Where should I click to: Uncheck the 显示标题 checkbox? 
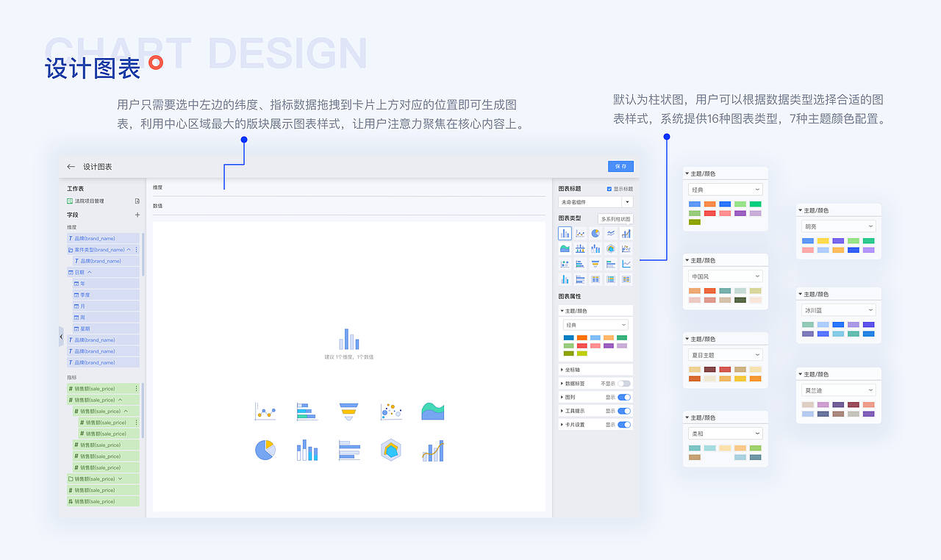[609, 189]
